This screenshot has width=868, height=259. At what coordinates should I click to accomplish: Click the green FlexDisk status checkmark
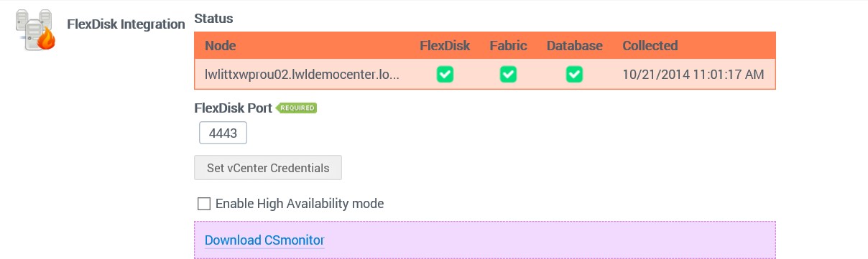[445, 74]
